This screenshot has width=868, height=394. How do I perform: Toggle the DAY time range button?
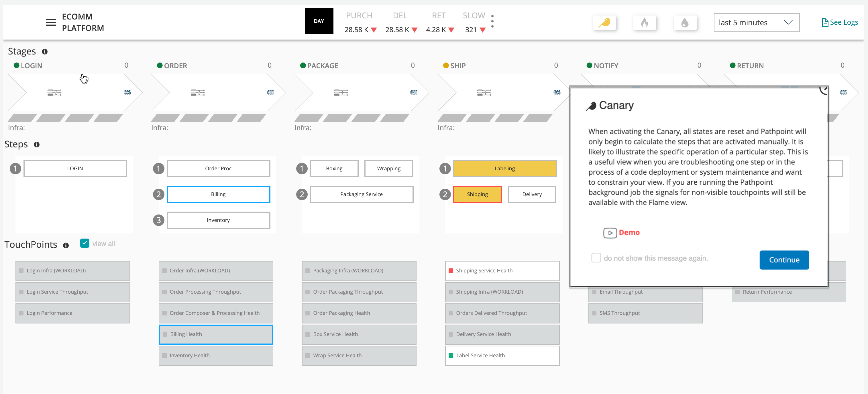click(319, 21)
